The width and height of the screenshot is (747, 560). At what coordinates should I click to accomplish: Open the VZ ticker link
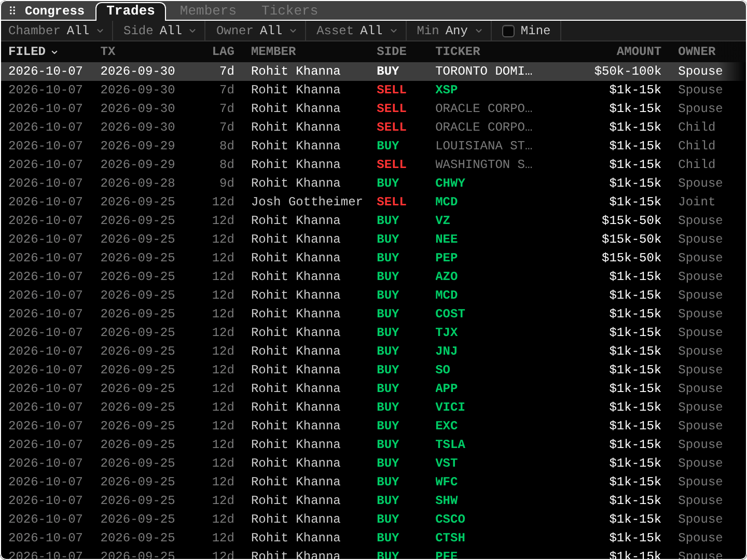pyautogui.click(x=442, y=220)
